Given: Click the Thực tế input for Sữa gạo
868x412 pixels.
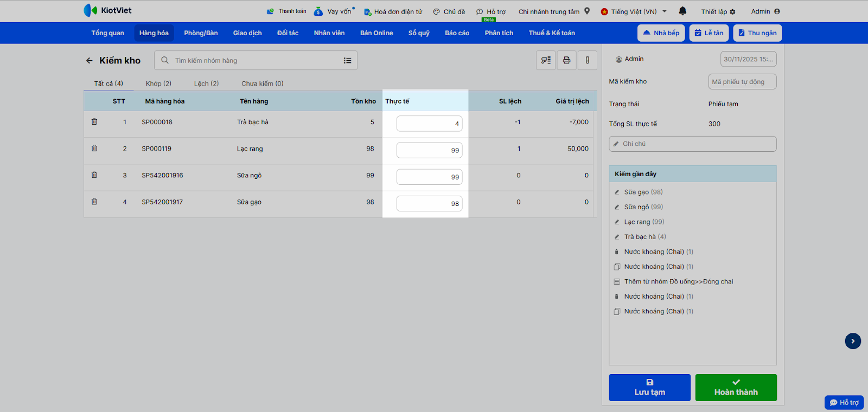Looking at the screenshot, I should (429, 204).
